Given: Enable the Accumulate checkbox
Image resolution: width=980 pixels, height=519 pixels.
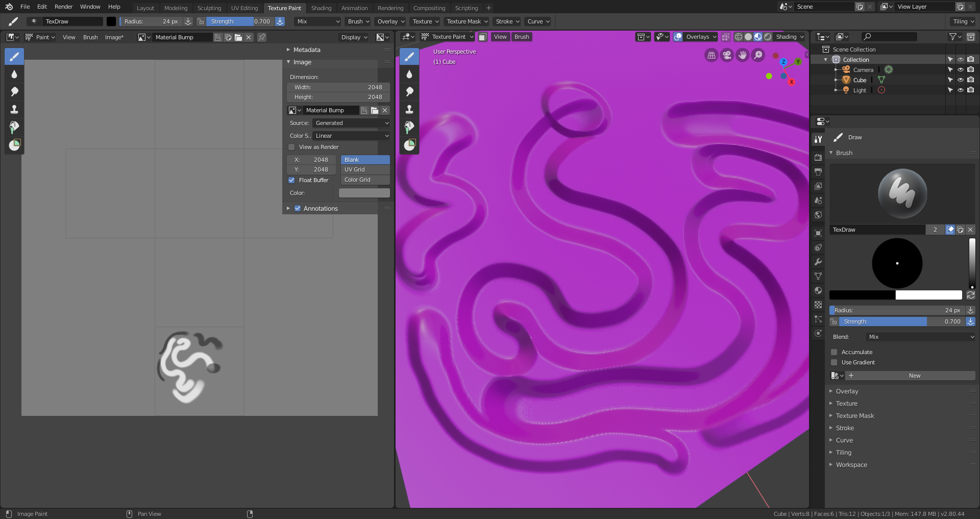Looking at the screenshot, I should tap(834, 352).
